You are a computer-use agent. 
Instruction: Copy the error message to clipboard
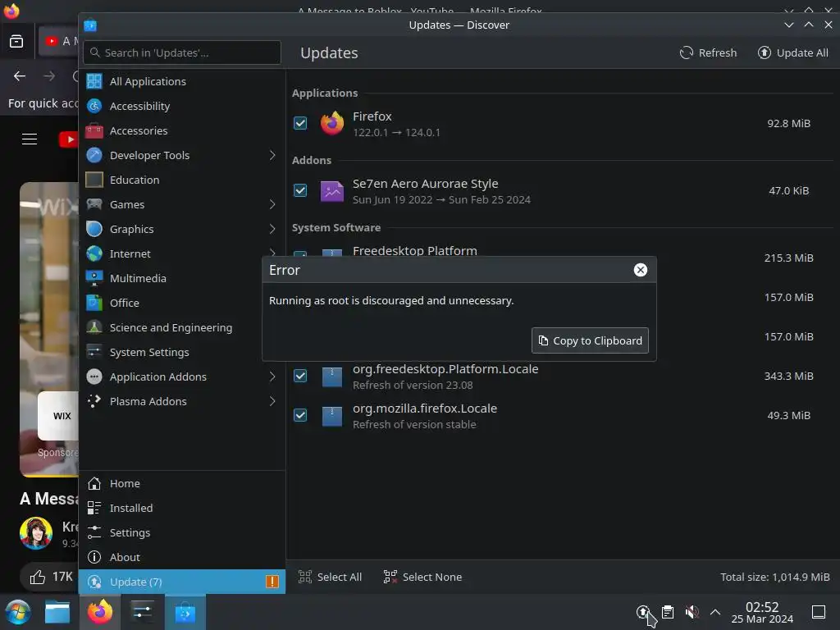point(590,340)
